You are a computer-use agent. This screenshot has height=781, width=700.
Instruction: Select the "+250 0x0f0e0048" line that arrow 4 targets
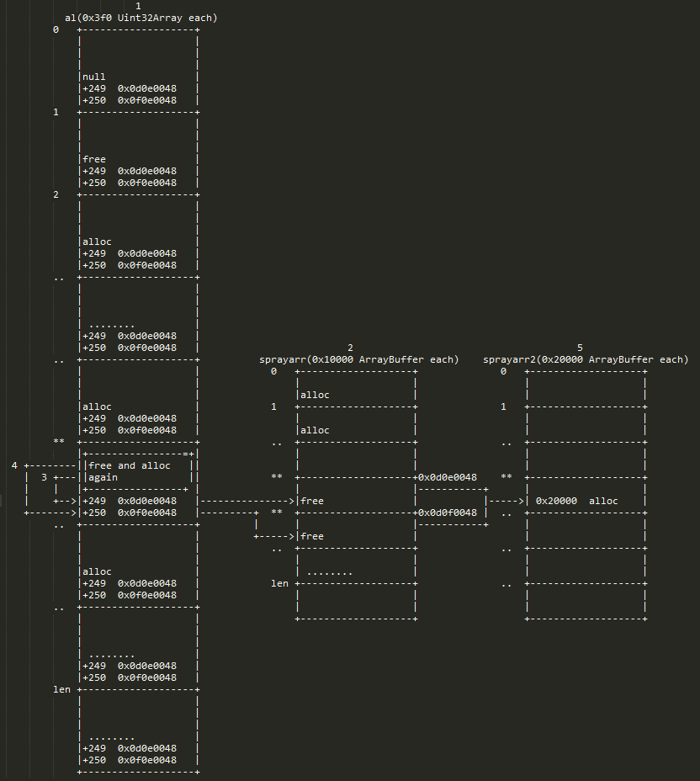click(130, 513)
